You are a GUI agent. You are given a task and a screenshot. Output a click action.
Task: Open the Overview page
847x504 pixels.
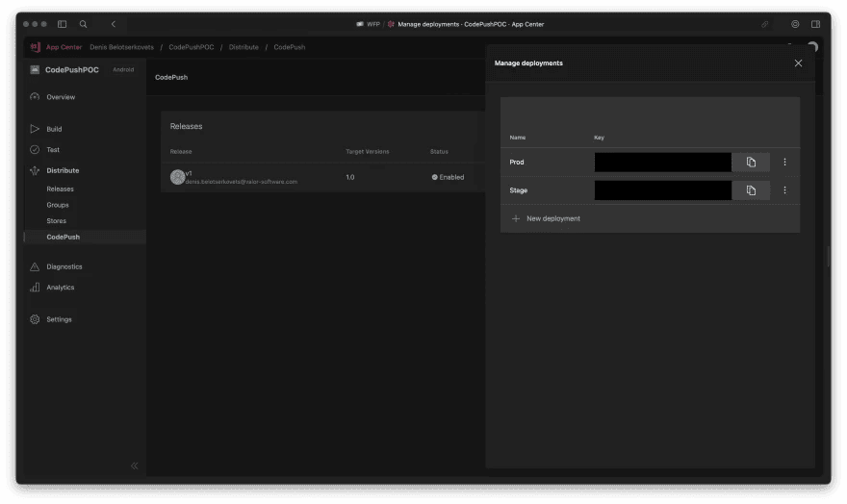click(60, 97)
